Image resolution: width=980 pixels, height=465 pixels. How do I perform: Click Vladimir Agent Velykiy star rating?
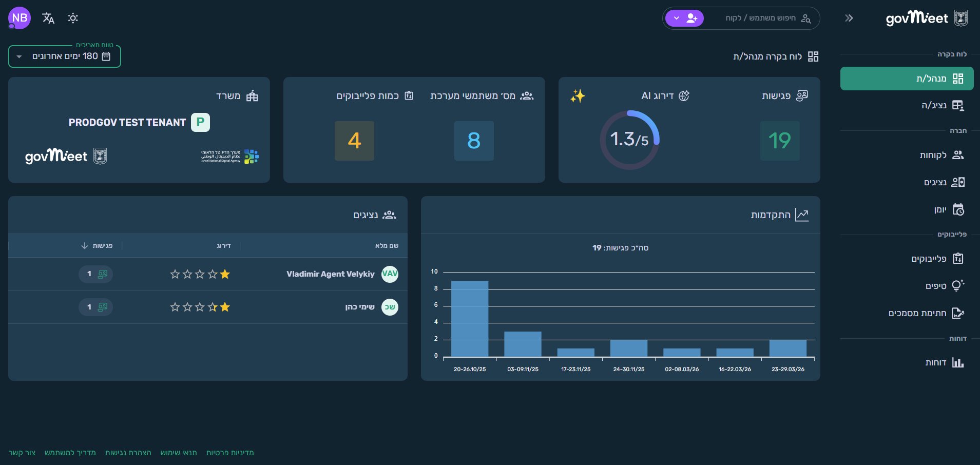200,274
